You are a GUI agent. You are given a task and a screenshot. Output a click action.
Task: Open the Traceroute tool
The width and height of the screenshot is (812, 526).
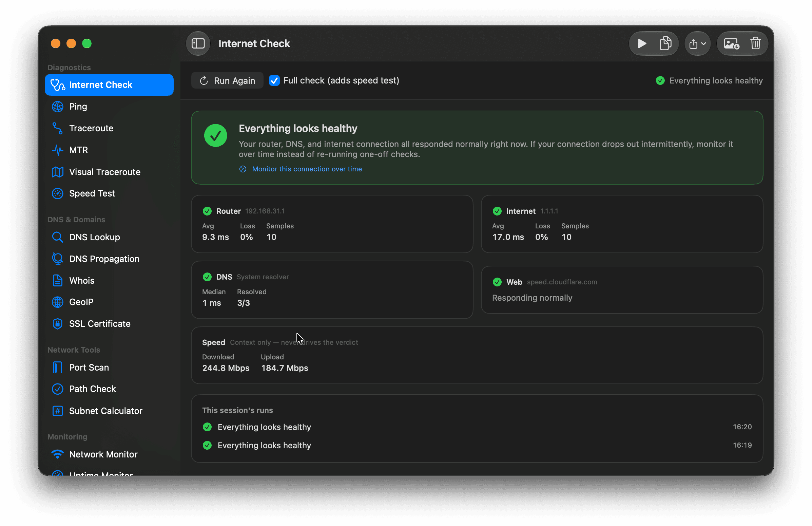pos(109,128)
